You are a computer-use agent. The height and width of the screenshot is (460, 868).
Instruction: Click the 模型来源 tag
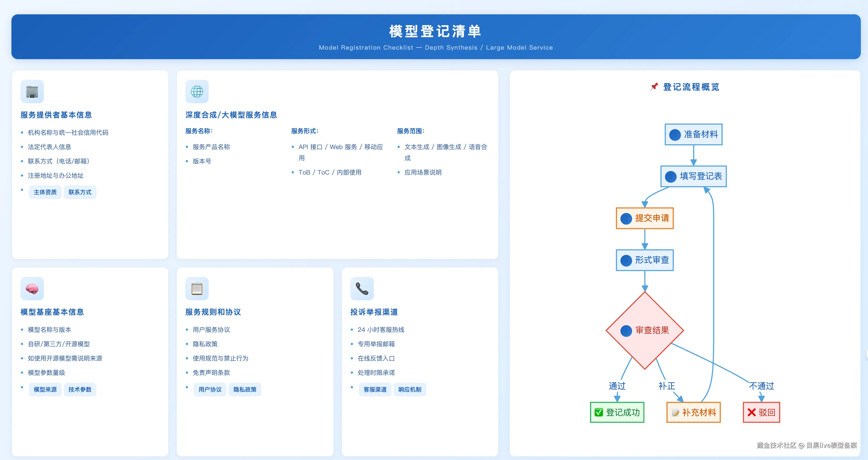pyautogui.click(x=45, y=390)
